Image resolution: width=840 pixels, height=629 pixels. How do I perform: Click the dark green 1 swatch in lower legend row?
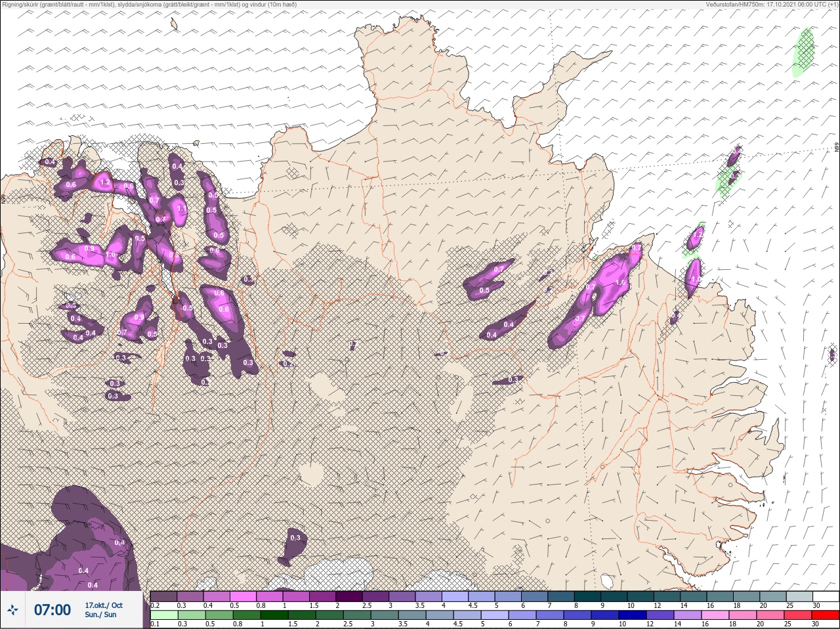tap(274, 615)
